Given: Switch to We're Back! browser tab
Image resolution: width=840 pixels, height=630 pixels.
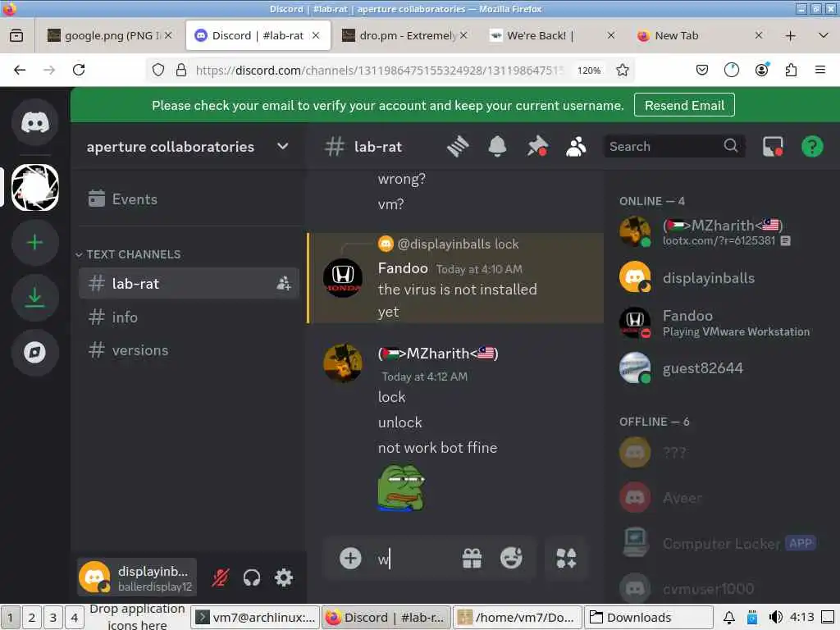Looking at the screenshot, I should 552,35.
